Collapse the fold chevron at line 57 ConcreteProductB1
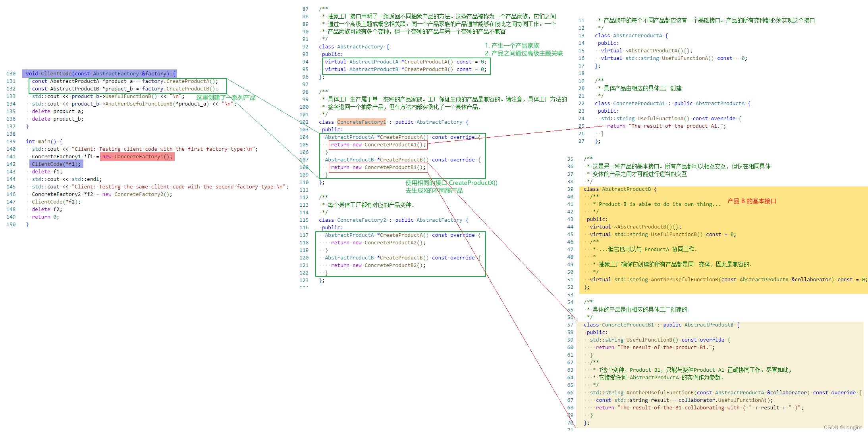The image size is (868, 434). 580,325
